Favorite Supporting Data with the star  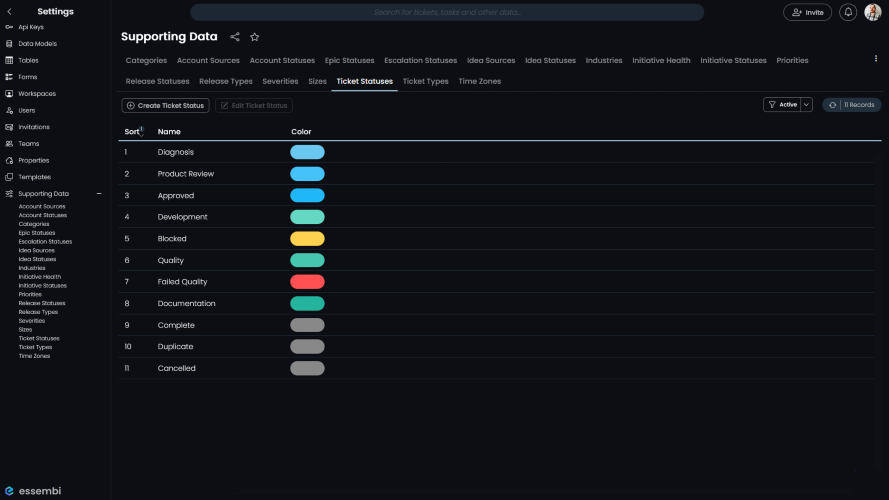coord(255,37)
